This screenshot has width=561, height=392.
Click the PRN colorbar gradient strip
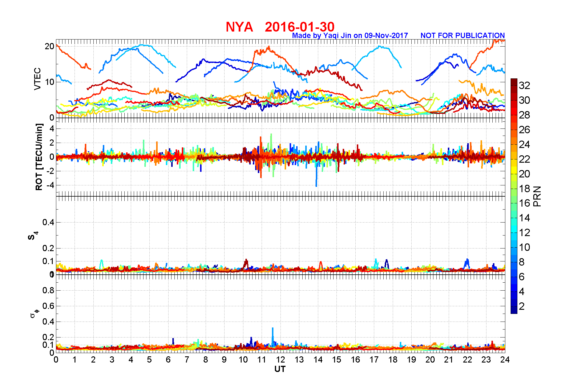point(514,196)
